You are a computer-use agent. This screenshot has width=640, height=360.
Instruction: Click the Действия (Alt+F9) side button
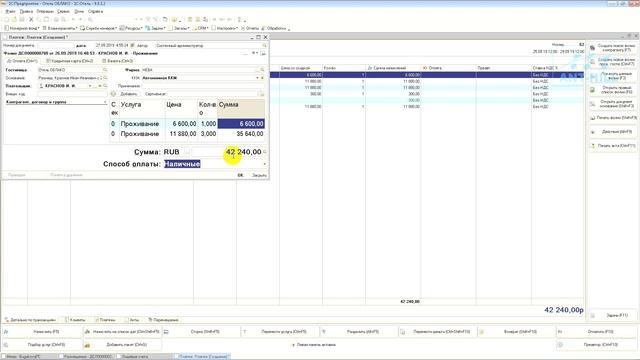(612, 131)
